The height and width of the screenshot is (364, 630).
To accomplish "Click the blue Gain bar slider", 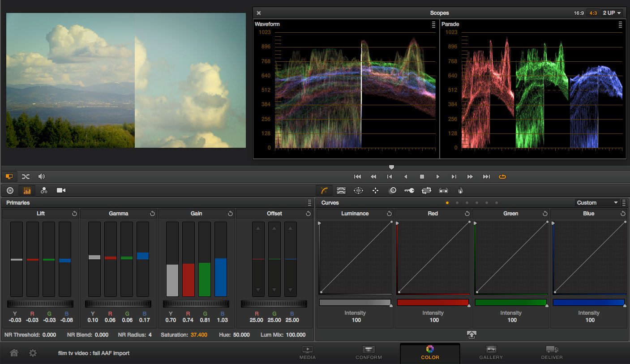I will tap(221, 277).
